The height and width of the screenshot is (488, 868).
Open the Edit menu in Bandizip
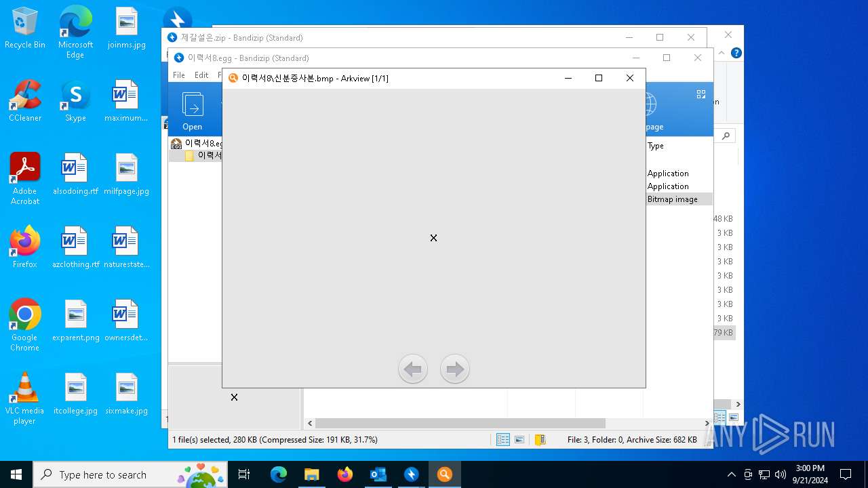(201, 75)
